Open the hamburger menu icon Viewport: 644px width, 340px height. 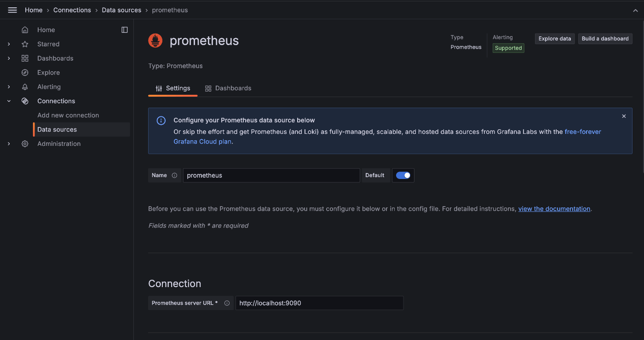click(12, 10)
